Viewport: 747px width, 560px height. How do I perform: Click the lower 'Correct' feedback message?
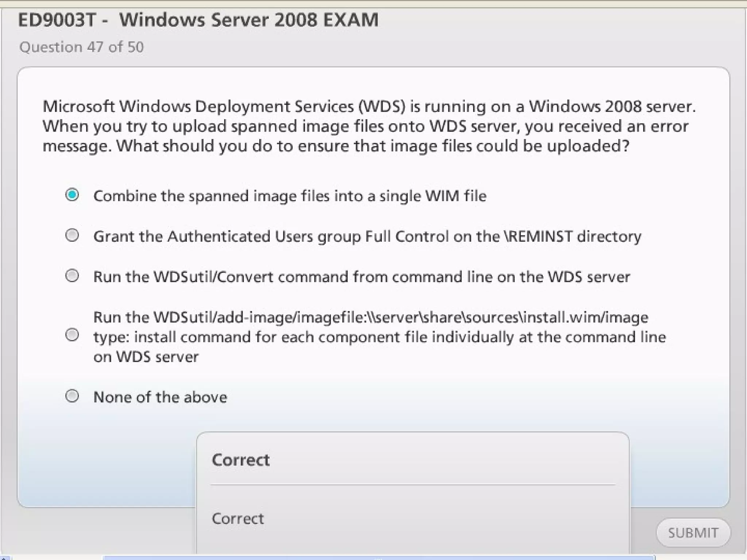pos(238,518)
